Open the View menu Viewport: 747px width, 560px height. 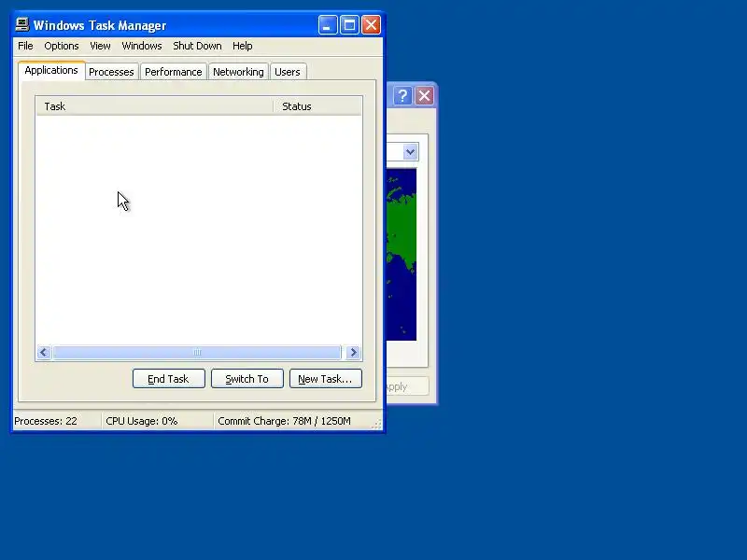(100, 46)
